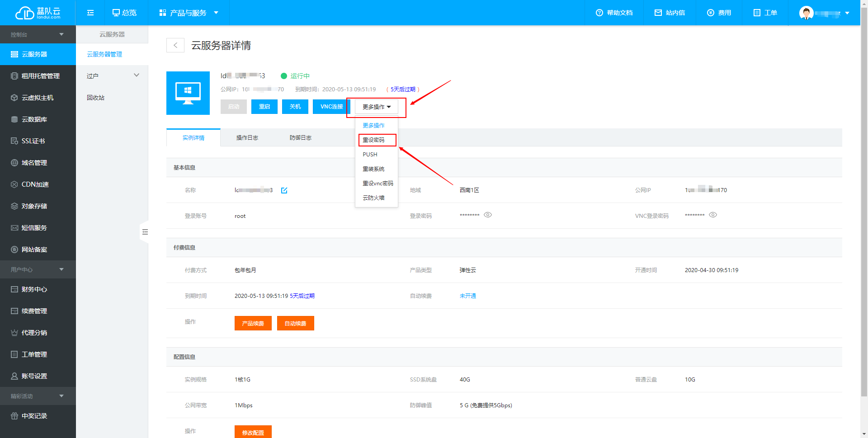Image resolution: width=868 pixels, height=438 pixels.
Task: Edit the instance name pencil icon
Action: 284,190
